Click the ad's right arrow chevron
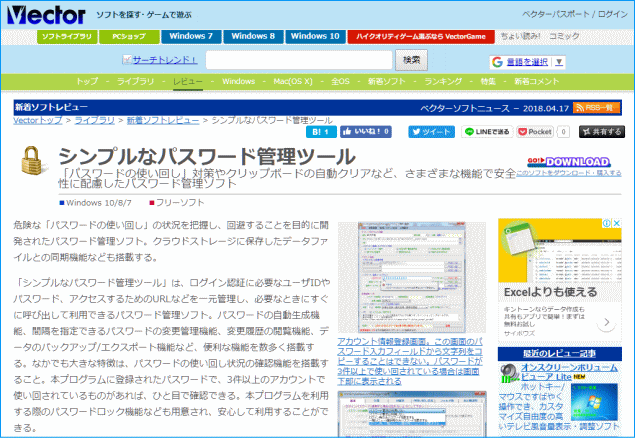The height and width of the screenshot is (438, 635). [606, 323]
